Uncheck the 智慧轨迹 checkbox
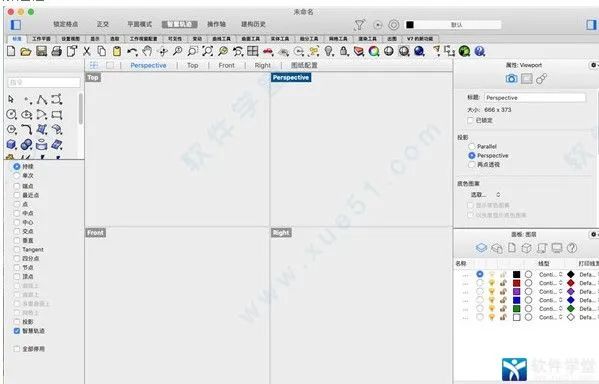The image size is (599, 384). click(x=16, y=331)
